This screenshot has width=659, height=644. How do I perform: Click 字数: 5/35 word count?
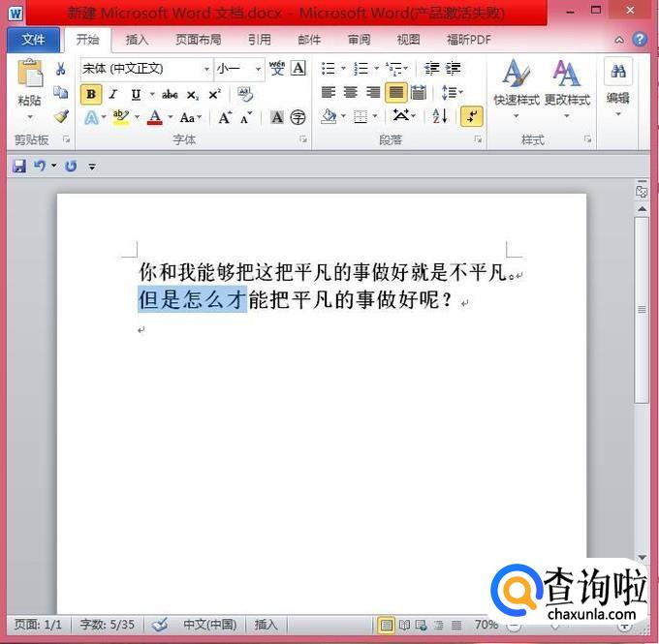[x=108, y=625]
